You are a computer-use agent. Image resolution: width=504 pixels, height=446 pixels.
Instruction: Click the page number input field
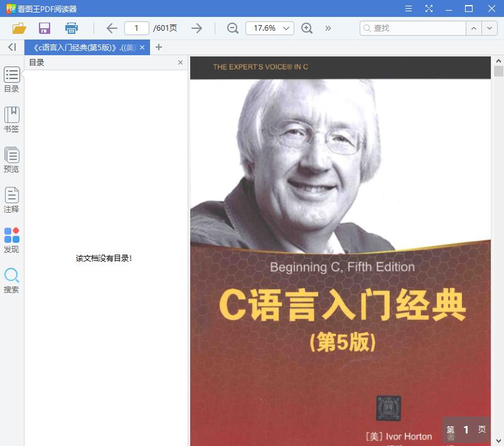[x=137, y=28]
